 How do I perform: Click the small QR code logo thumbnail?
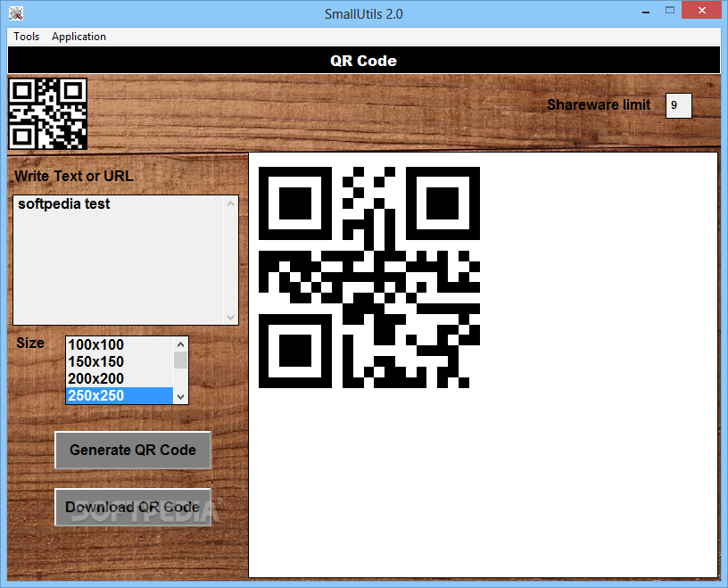pos(48,114)
